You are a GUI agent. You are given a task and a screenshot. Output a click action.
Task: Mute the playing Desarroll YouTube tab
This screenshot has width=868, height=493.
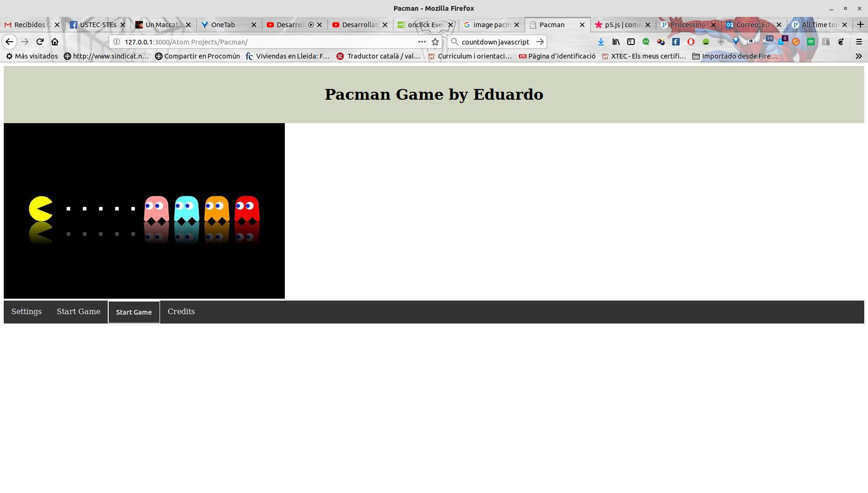[311, 25]
